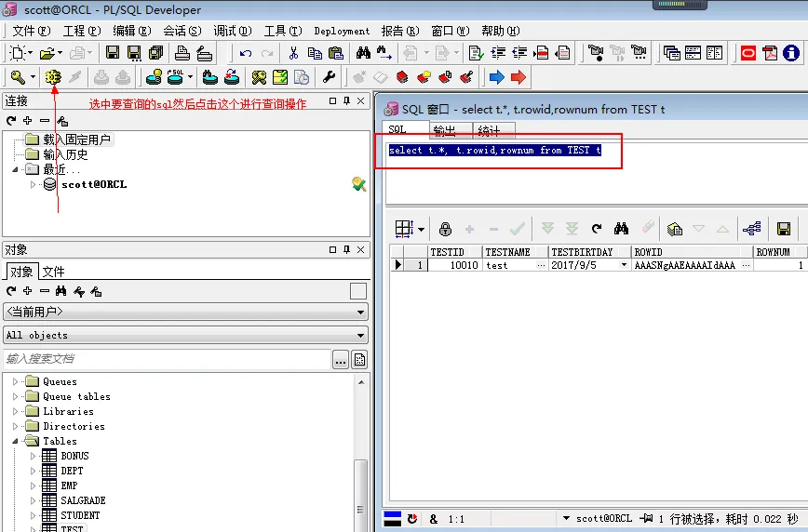Click the ellipsis button beside search box
This screenshot has width=808, height=532.
tap(341, 359)
